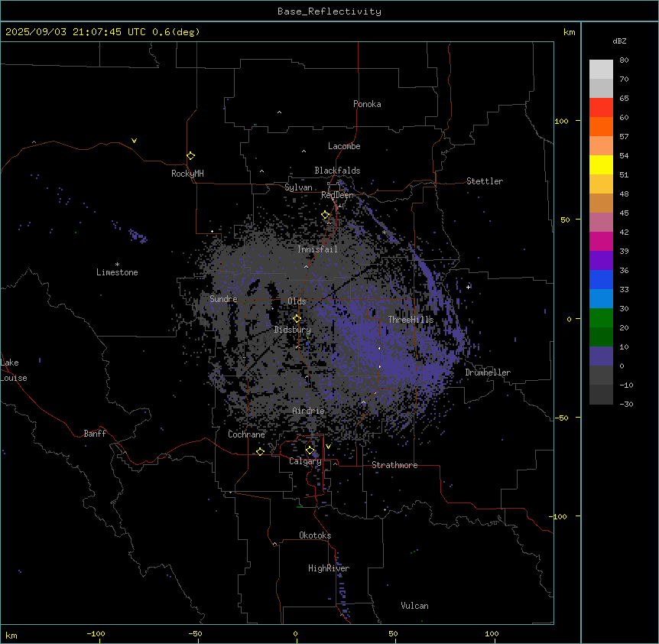Click the white 80 dBZ color swatch
Image resolution: width=659 pixels, height=644 pixels.
[x=601, y=70]
